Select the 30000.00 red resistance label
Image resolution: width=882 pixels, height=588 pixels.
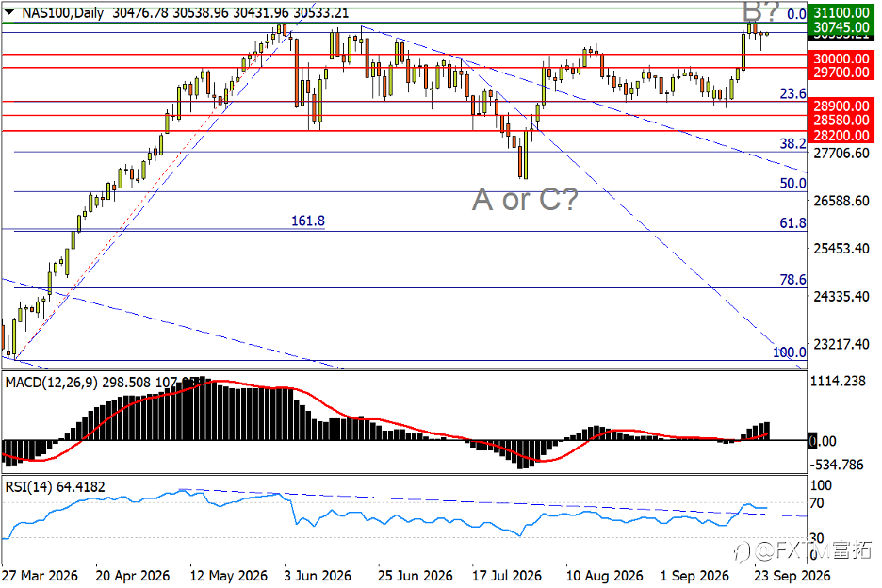(841, 58)
